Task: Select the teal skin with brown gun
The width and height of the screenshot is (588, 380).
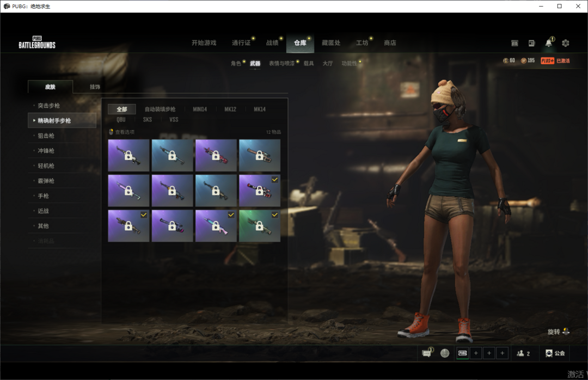Action: pyautogui.click(x=260, y=155)
